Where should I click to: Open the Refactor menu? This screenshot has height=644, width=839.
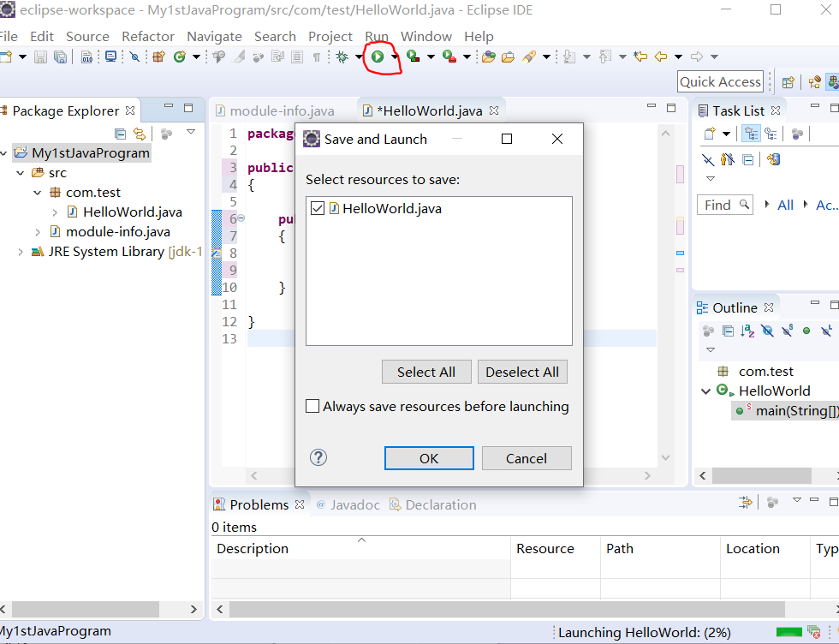point(148,37)
